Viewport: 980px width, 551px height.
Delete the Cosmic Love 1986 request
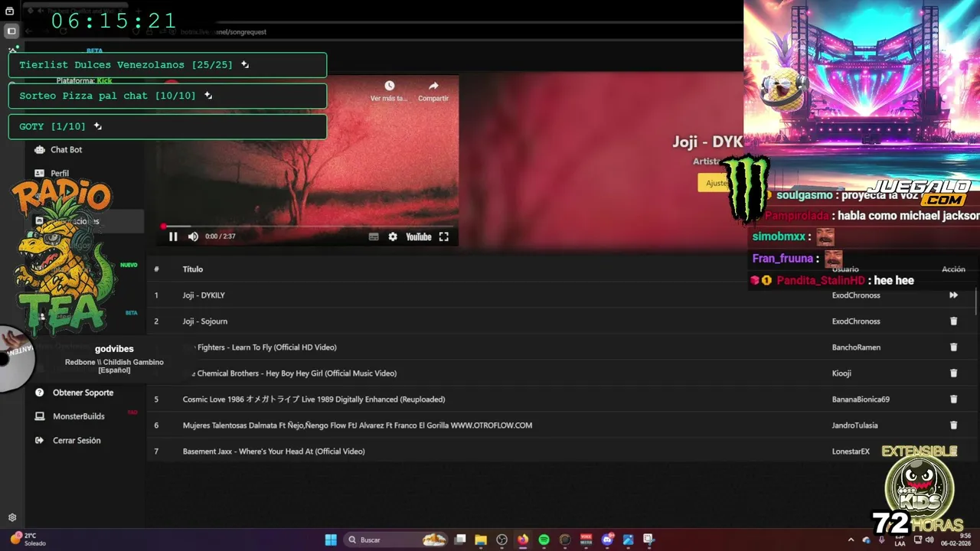pyautogui.click(x=953, y=399)
